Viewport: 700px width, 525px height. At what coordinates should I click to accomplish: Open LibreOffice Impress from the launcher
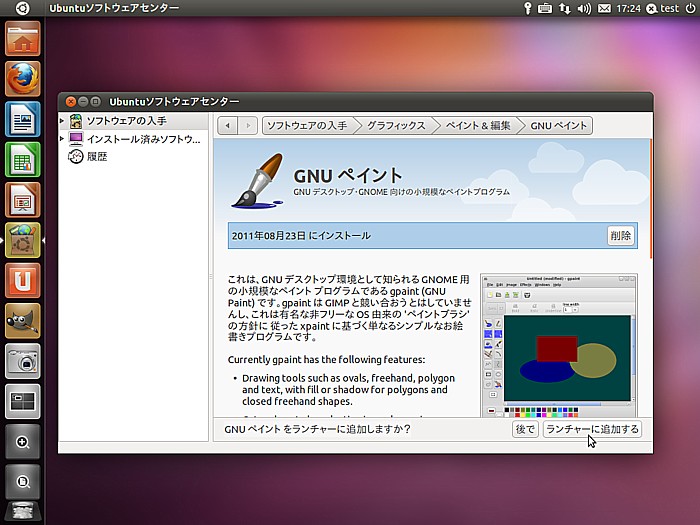(23, 200)
